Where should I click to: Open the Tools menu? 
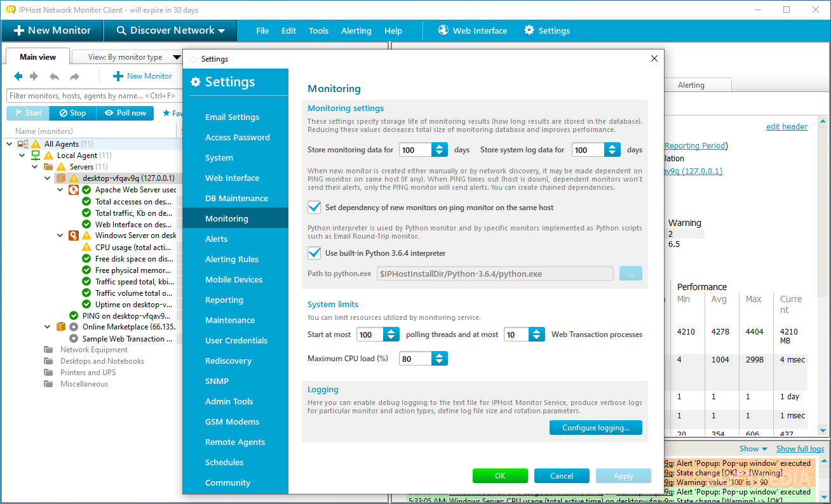319,30
